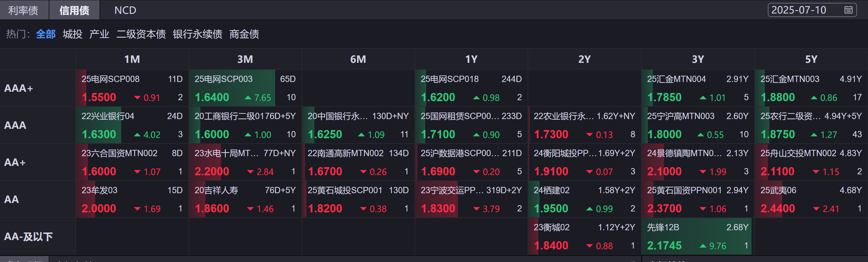Select the 全部 hot filter
Image resolution: width=868 pixels, height=262 pixels.
[x=46, y=34]
